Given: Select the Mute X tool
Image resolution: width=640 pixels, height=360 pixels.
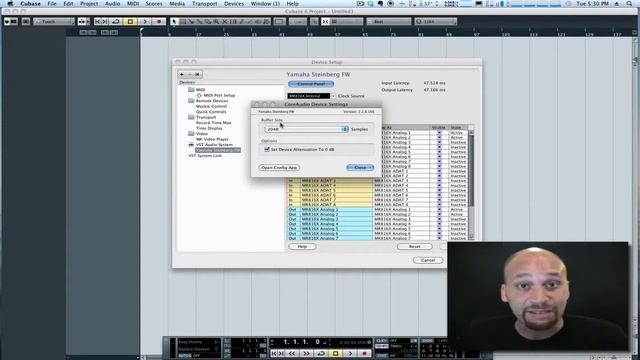Looking at the screenshot, I should coord(224,21).
